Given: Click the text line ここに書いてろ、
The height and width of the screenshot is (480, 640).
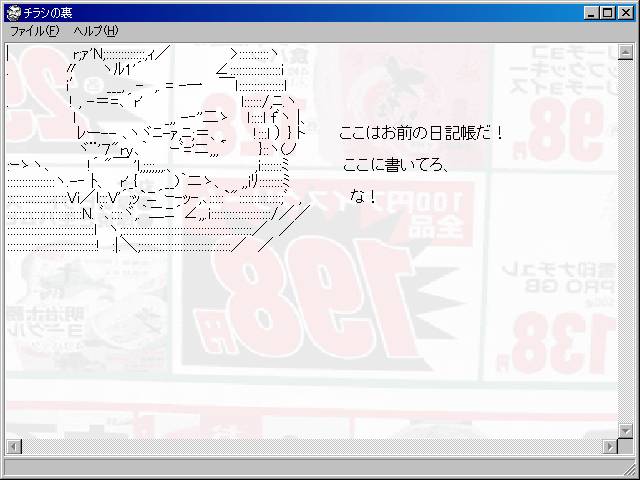Looking at the screenshot, I should pyautogui.click(x=395, y=165).
